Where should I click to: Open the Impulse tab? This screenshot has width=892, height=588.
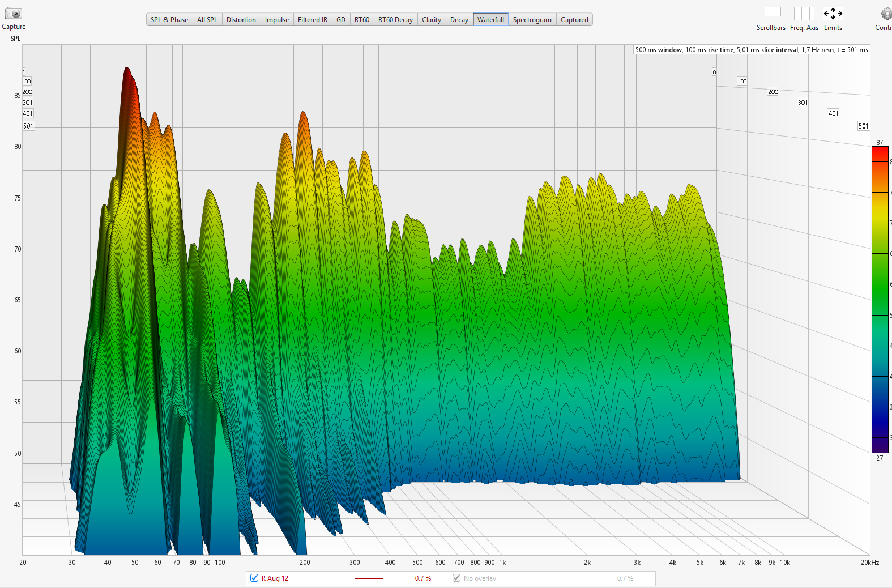coord(277,20)
